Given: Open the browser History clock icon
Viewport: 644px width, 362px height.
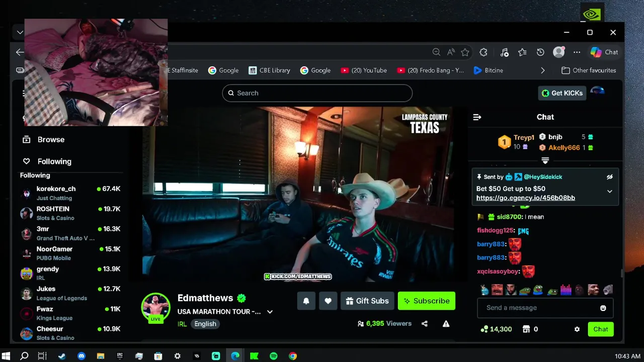Looking at the screenshot, I should (x=540, y=52).
